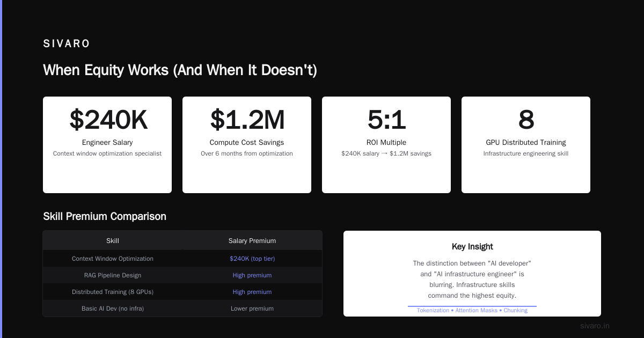Click the 'Compute Cost Savings' label
Screen dimensions: 644x338
pos(247,142)
